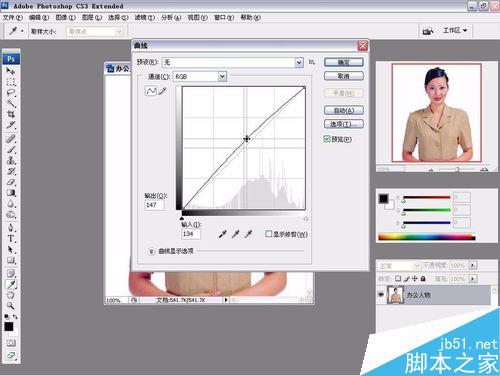This screenshot has width=500, height=376.
Task: Toggle lock transparent pixels in Layers panel
Action: pyautogui.click(x=398, y=278)
